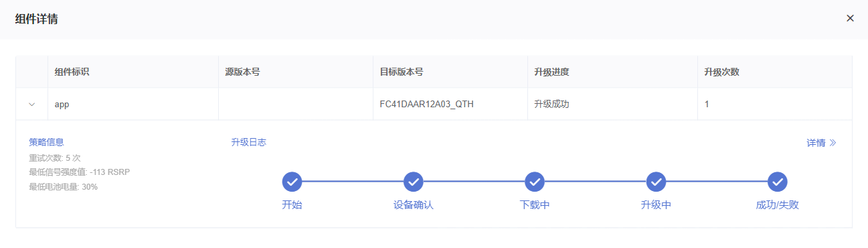Image resolution: width=868 pixels, height=248 pixels.
Task: Click the 组件标识 column header
Action: click(x=72, y=72)
